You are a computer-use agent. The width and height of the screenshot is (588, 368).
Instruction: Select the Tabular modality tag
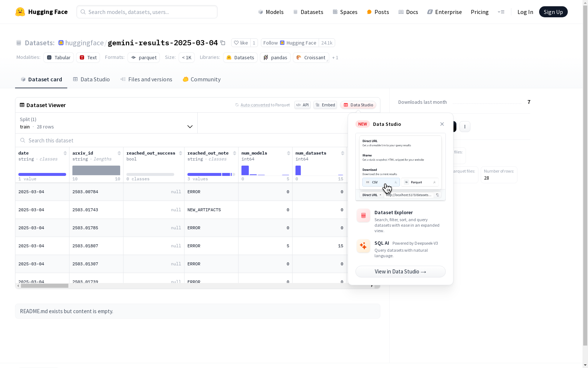coord(59,57)
